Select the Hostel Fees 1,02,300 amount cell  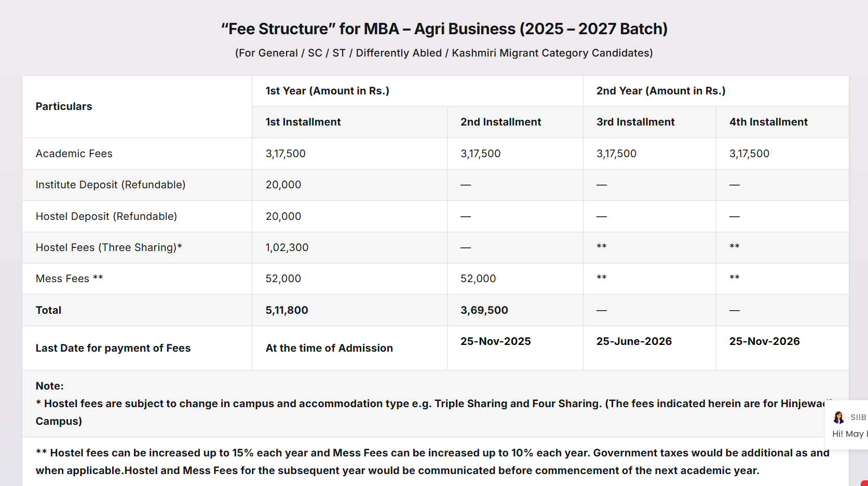tap(287, 247)
